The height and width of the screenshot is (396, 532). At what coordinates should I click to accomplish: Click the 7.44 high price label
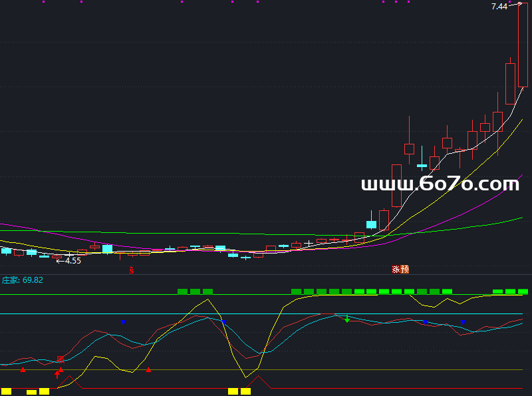click(x=499, y=7)
